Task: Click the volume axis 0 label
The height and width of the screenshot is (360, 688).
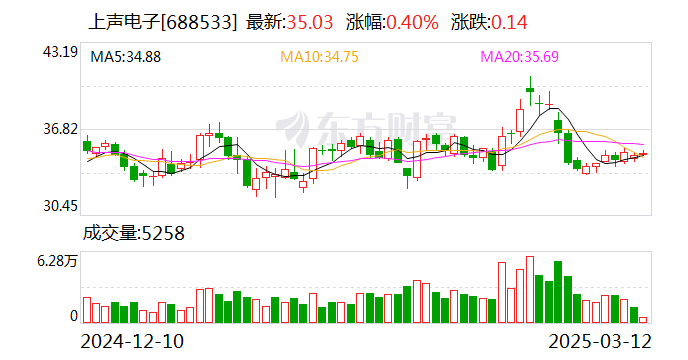Action: point(74,316)
